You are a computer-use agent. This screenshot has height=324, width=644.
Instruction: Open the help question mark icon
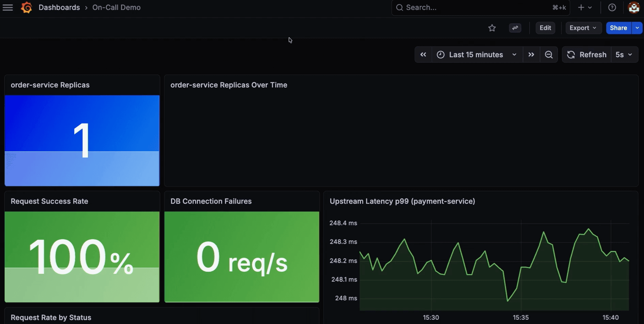click(x=612, y=8)
